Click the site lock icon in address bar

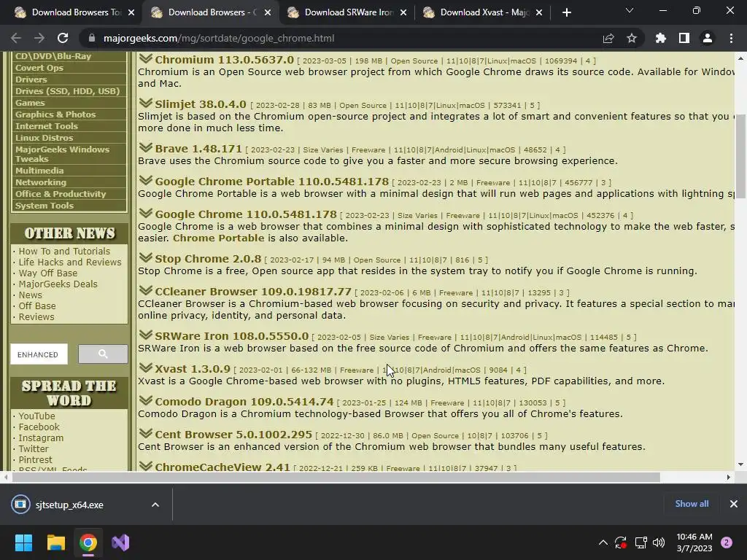point(92,38)
